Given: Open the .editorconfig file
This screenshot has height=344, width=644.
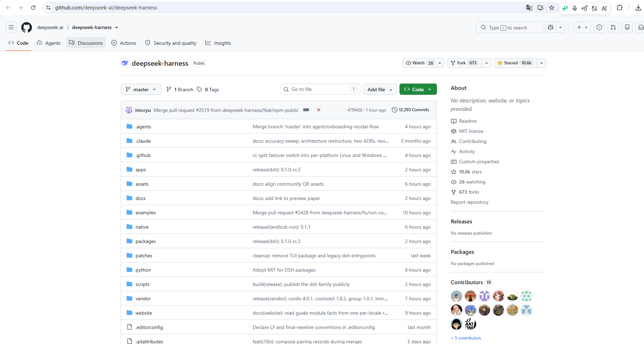Looking at the screenshot, I should 149,327.
